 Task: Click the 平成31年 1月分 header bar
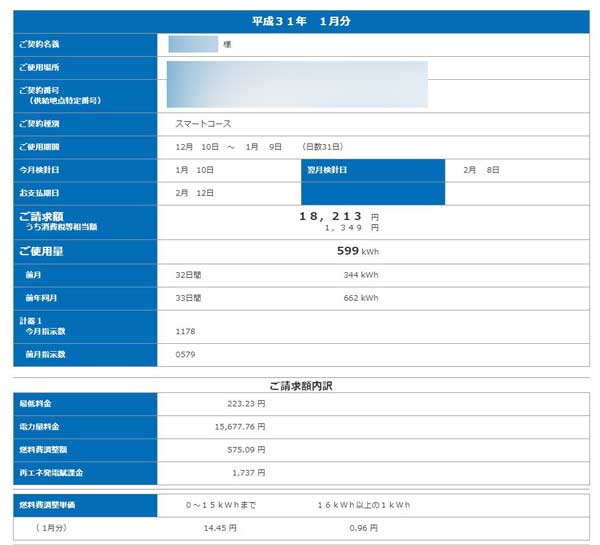(301, 20)
